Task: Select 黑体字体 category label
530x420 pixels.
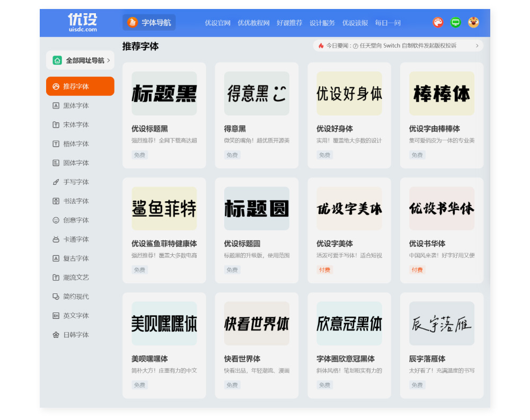Action: tap(76, 106)
